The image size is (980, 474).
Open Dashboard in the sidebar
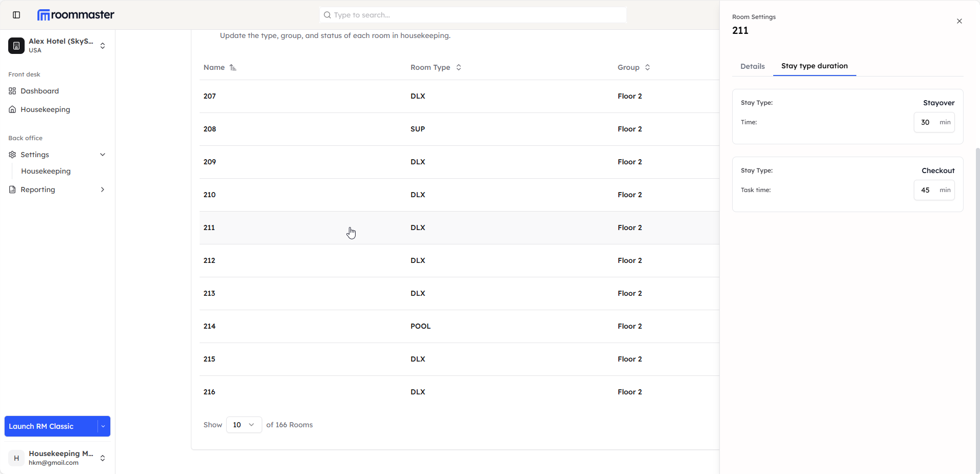coord(40,91)
